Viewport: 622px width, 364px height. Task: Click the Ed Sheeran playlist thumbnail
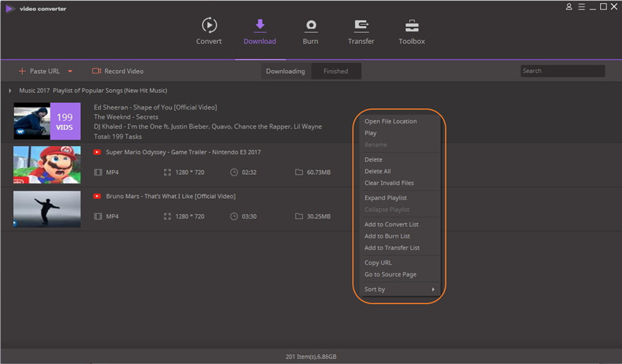tap(32, 121)
